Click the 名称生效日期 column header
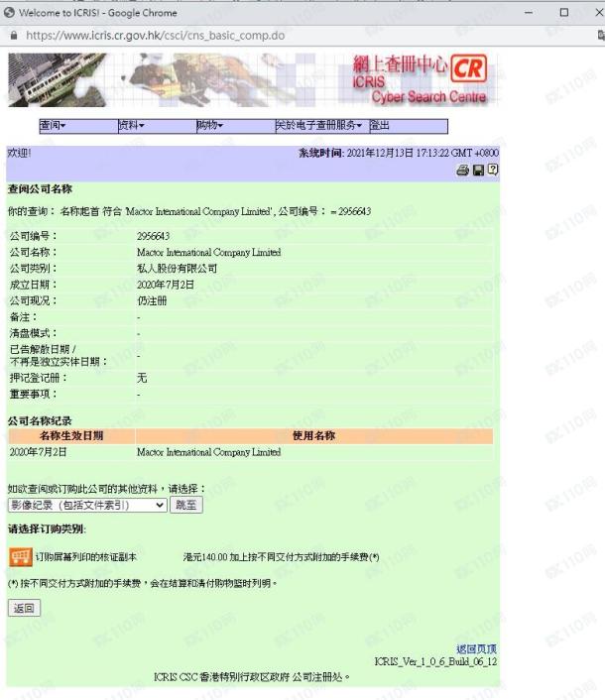The width and height of the screenshot is (605, 700). (71, 435)
